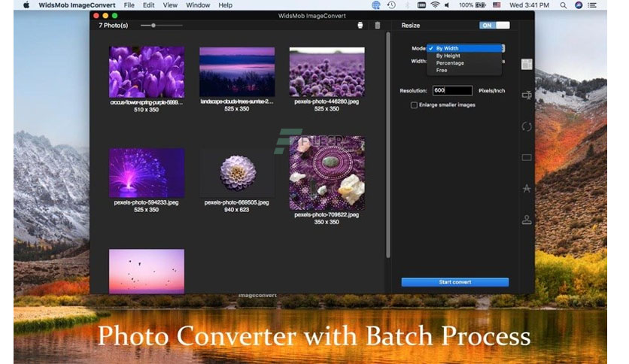Choose By Height in the Mode dropdown
Screen dimensions: 629x364
[x=464, y=56]
